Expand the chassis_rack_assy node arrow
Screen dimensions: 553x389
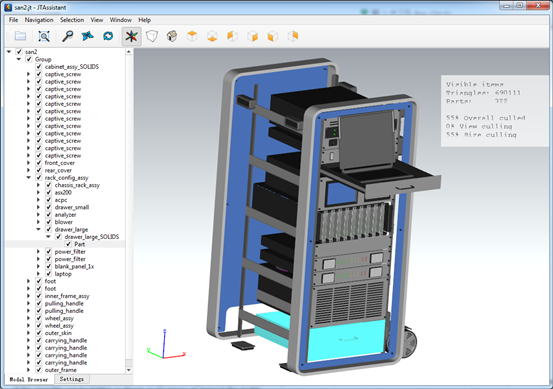pos(38,185)
